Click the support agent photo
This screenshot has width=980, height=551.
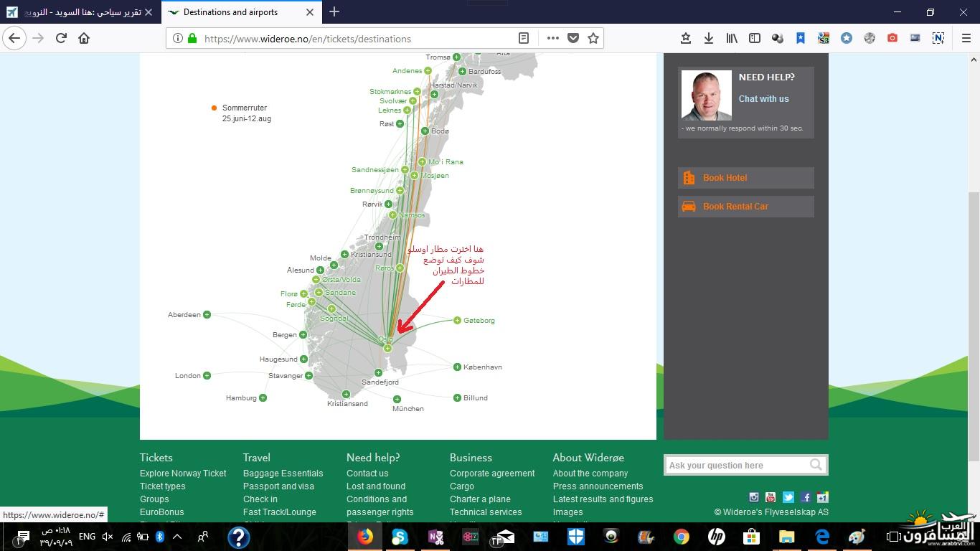click(706, 95)
